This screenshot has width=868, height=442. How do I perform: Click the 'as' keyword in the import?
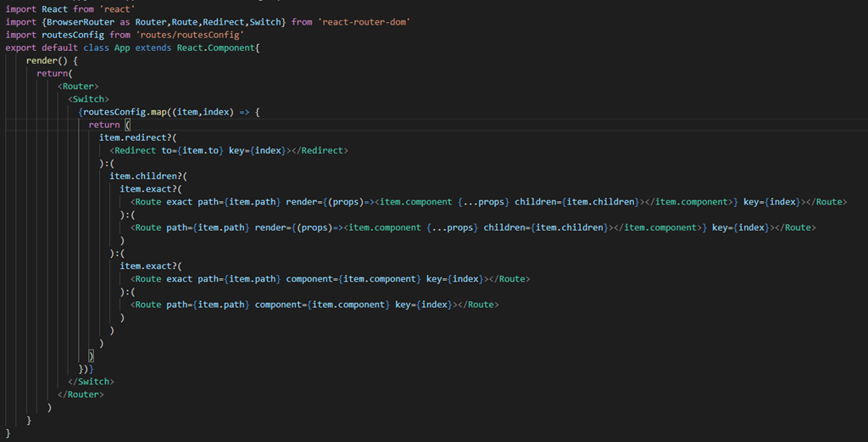pos(125,22)
